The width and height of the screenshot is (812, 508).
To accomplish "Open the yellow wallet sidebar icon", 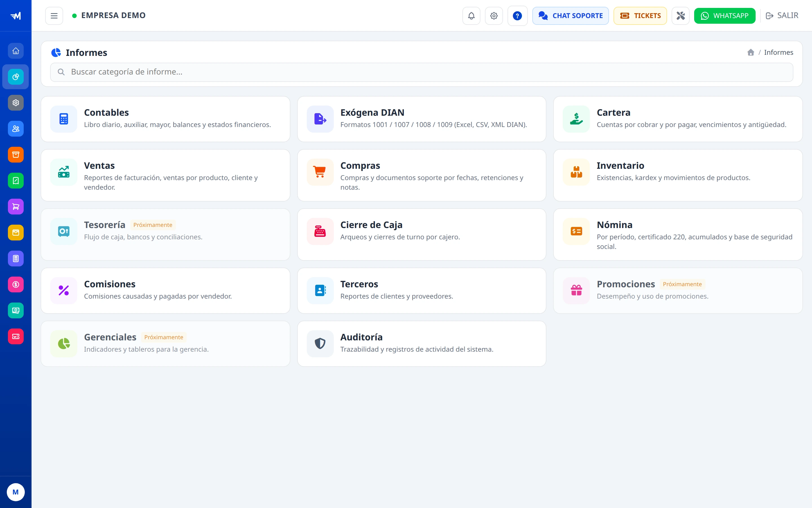I will (x=16, y=233).
